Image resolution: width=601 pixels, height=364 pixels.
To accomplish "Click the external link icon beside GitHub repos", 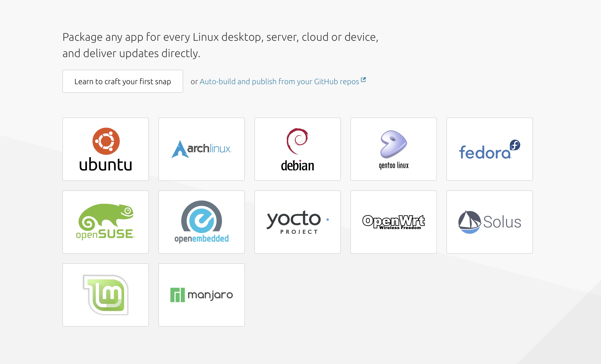I will [x=363, y=79].
